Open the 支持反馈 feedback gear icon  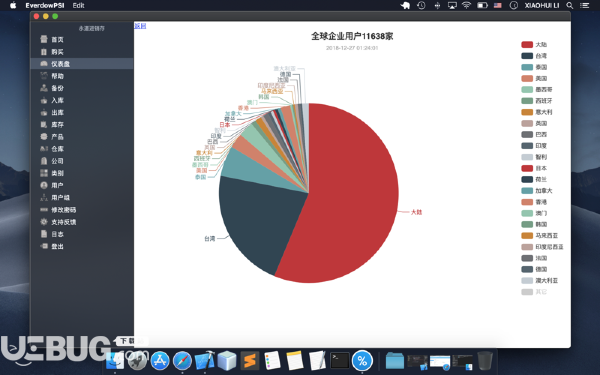point(44,222)
